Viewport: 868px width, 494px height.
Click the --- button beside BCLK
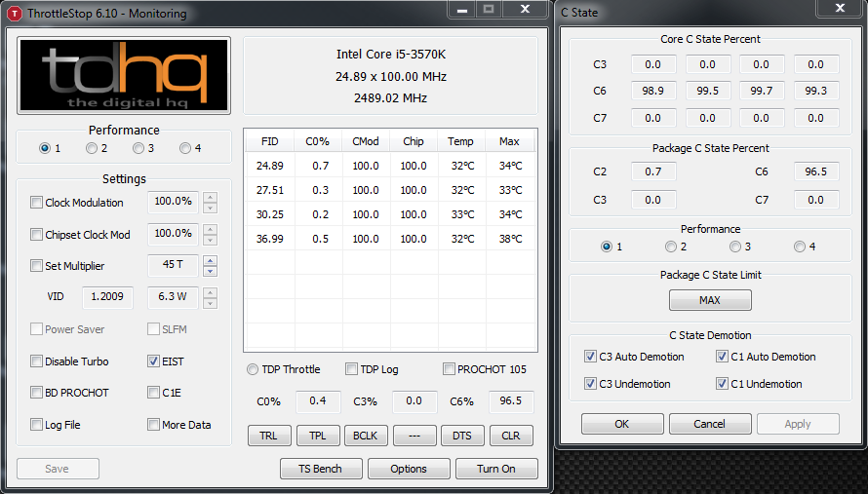pos(414,436)
